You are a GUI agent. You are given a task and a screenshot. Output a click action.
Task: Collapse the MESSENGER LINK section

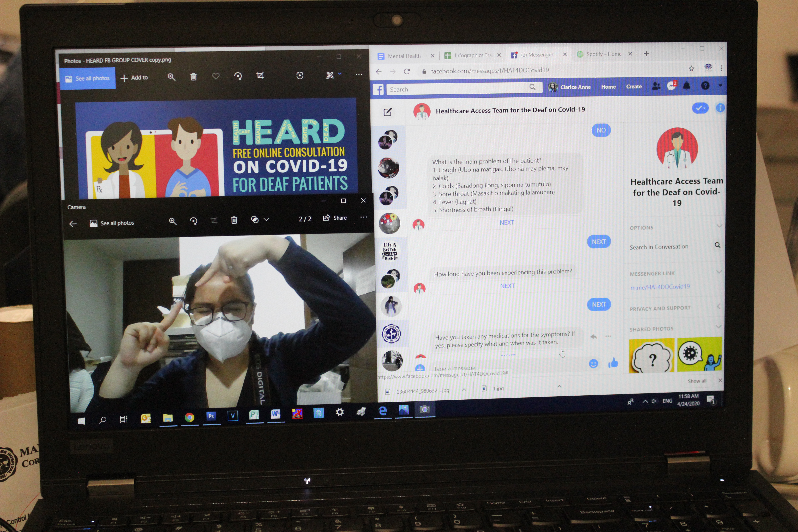coord(719,271)
